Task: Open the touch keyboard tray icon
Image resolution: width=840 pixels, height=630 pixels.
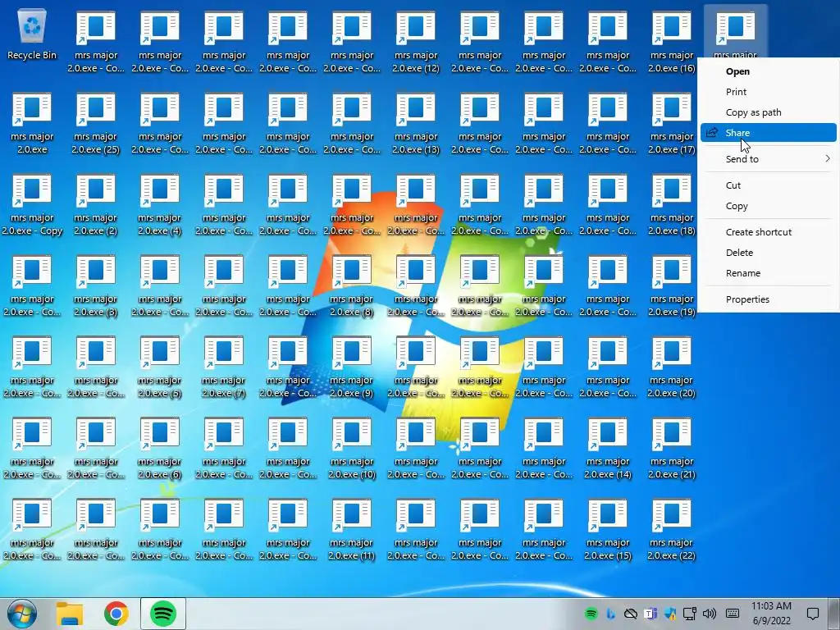Action: (733, 614)
